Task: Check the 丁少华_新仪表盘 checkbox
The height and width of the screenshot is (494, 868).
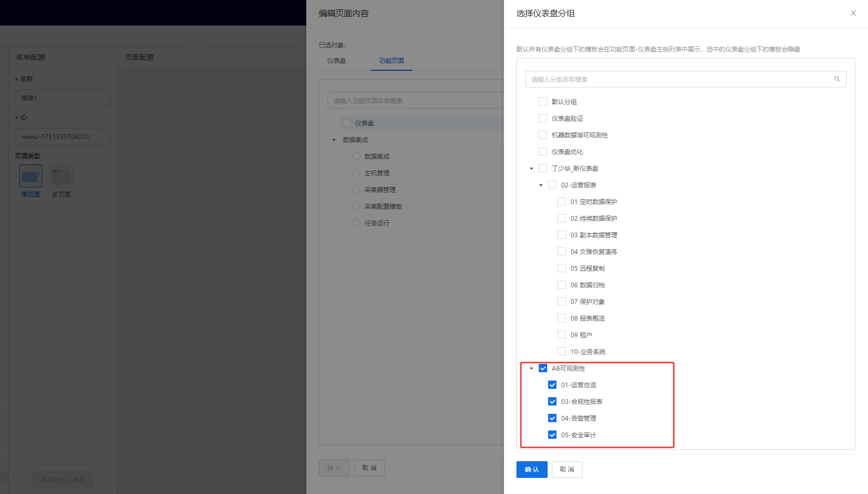Action: [x=543, y=168]
